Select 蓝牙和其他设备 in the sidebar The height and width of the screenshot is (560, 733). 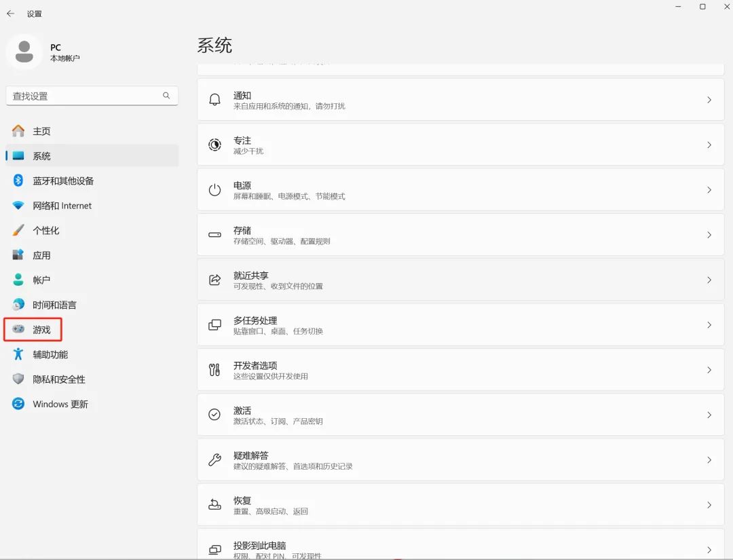point(92,181)
